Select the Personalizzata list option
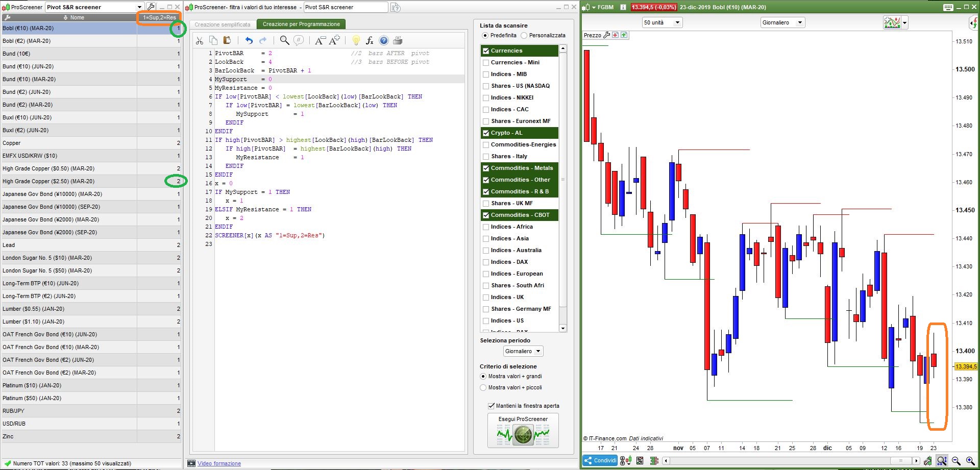This screenshot has width=980, height=470. (524, 36)
